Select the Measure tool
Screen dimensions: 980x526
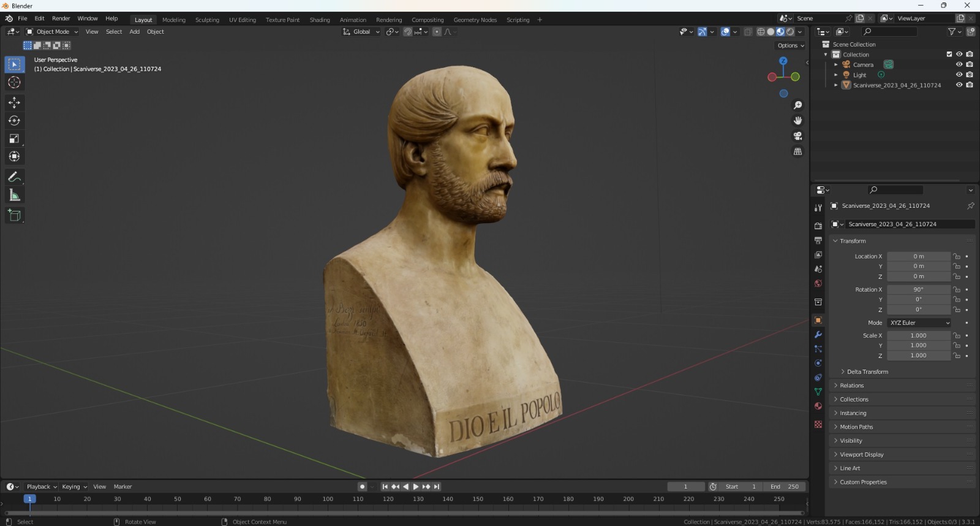coord(14,195)
